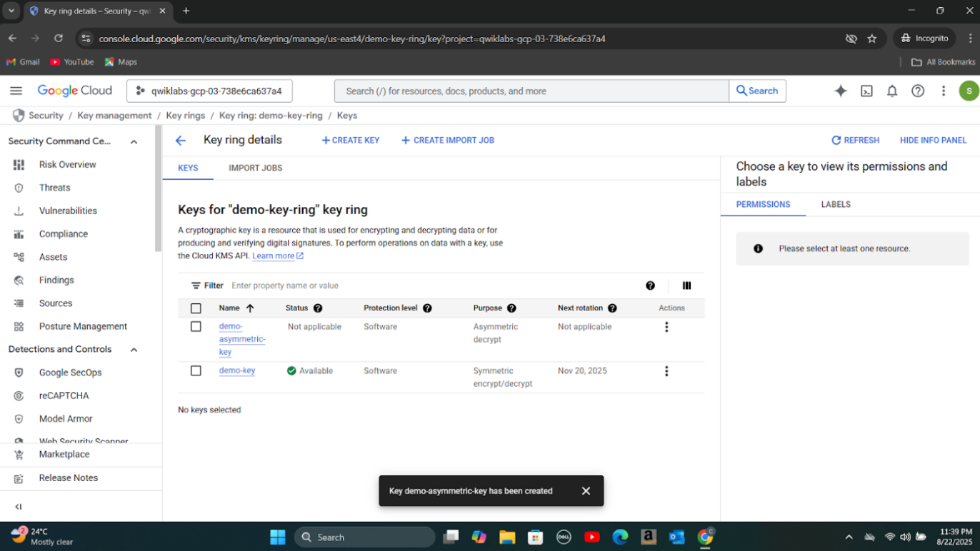Tick the demo-key row checkbox

point(196,370)
